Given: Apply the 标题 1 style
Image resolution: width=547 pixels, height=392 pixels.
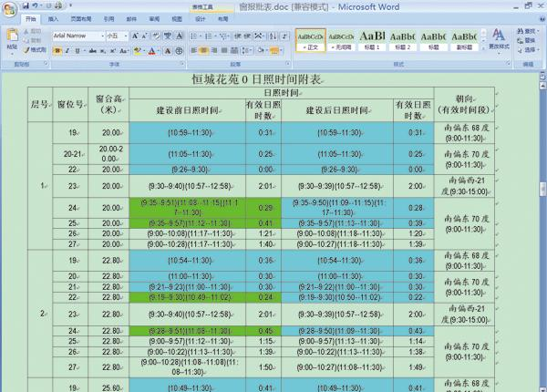Looking at the screenshot, I should pyautogui.click(x=372, y=40).
